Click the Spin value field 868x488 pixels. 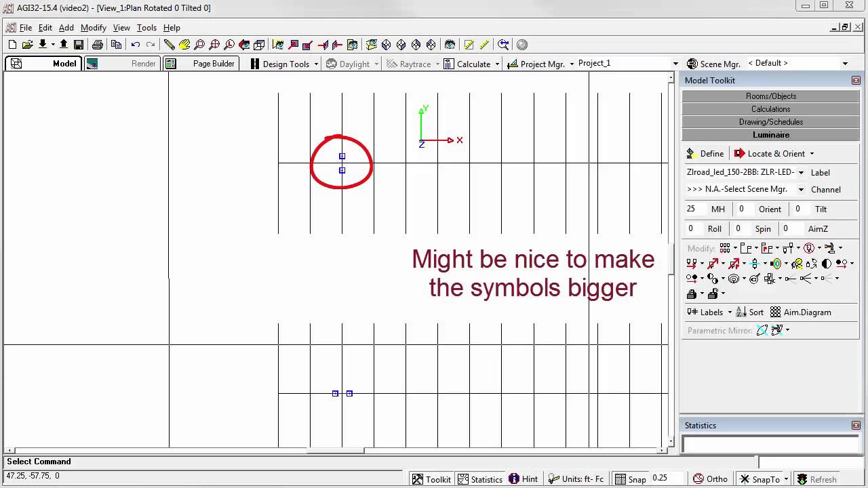[x=742, y=229]
